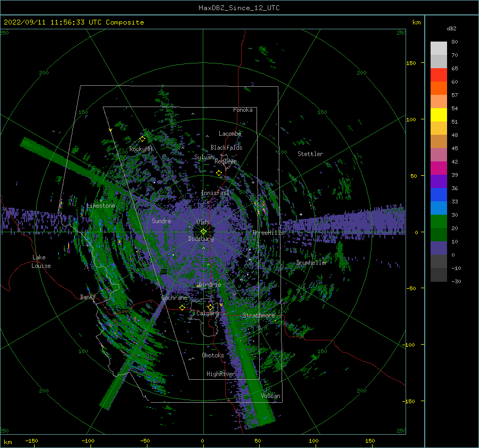Image resolution: width=479 pixels, height=448 pixels.
Task: Click the Blackfalds label
Action: tap(226, 148)
